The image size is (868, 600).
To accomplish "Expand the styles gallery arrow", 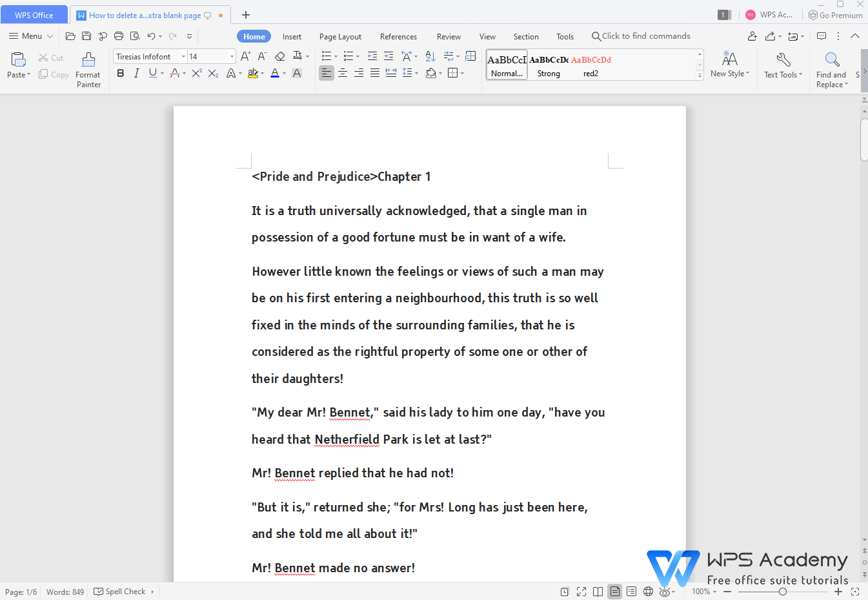I will 700,76.
